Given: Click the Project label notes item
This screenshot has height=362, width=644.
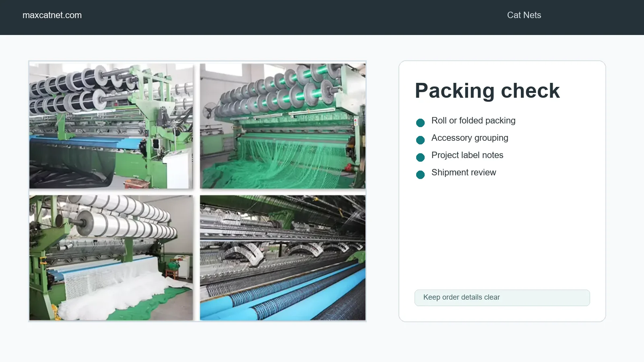Looking at the screenshot, I should click(x=467, y=155).
